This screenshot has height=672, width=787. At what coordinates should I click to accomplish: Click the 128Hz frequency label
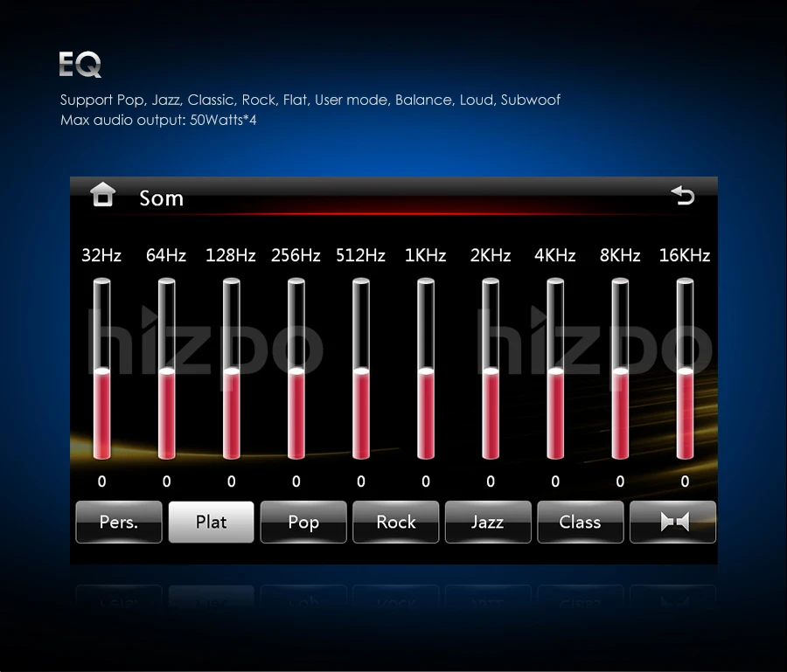point(231,255)
